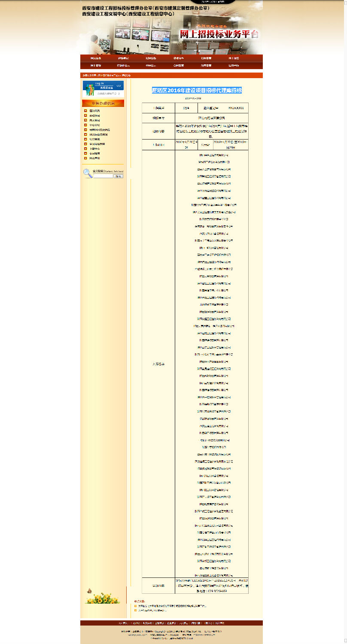The height and width of the screenshot is (644, 347).
Task: Click the GO login button
Action: tap(119, 86)
